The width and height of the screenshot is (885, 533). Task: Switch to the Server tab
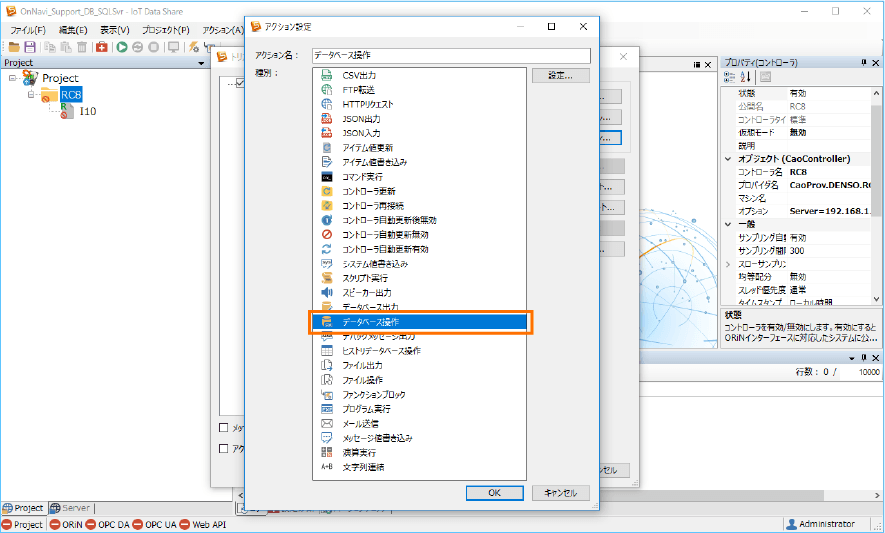[x=70, y=508]
